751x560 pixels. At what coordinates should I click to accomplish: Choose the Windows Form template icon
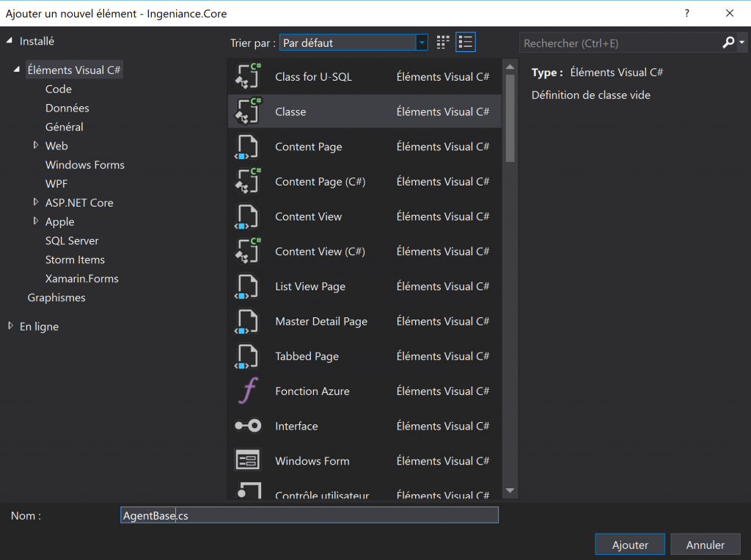pyautogui.click(x=248, y=460)
